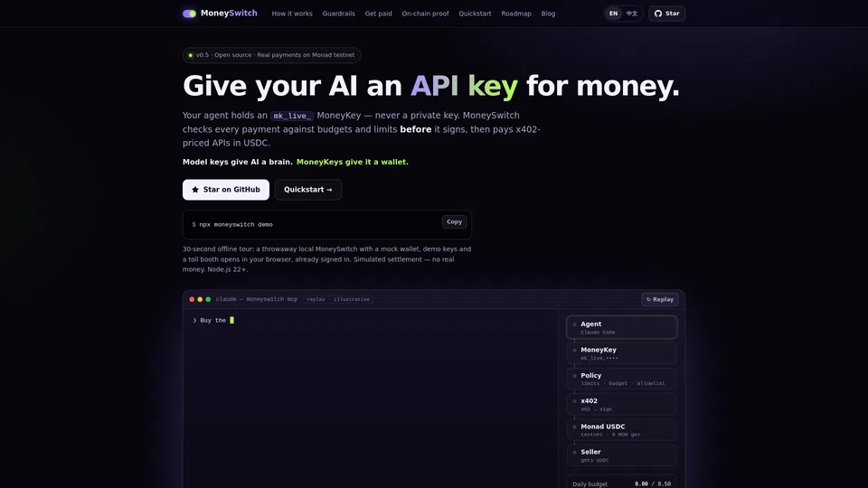The height and width of the screenshot is (488, 868).
Task: Click the replay · illustrative tag
Action: tap(338, 299)
